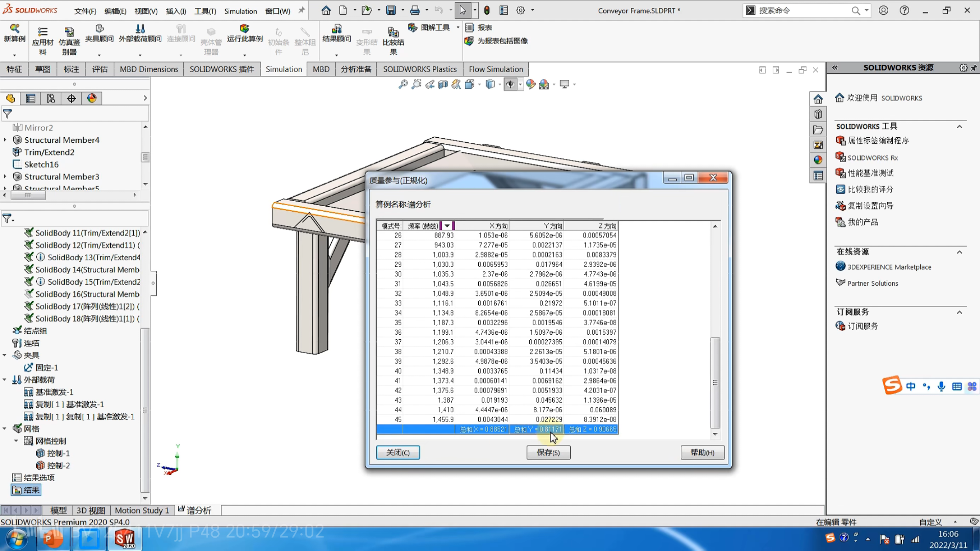Viewport: 980px width, 551px height.
Task: Click mass participation table scrollbar thumb
Action: 715,382
